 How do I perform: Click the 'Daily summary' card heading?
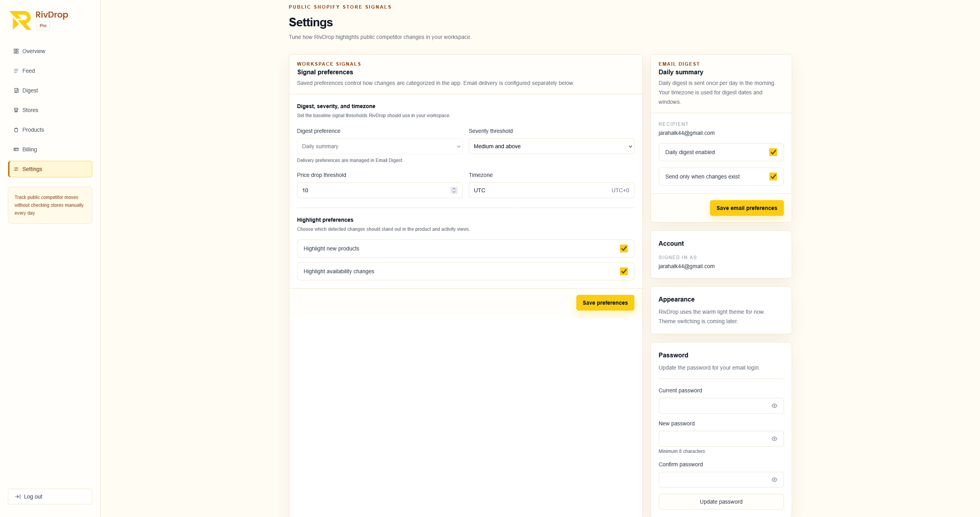coord(681,72)
